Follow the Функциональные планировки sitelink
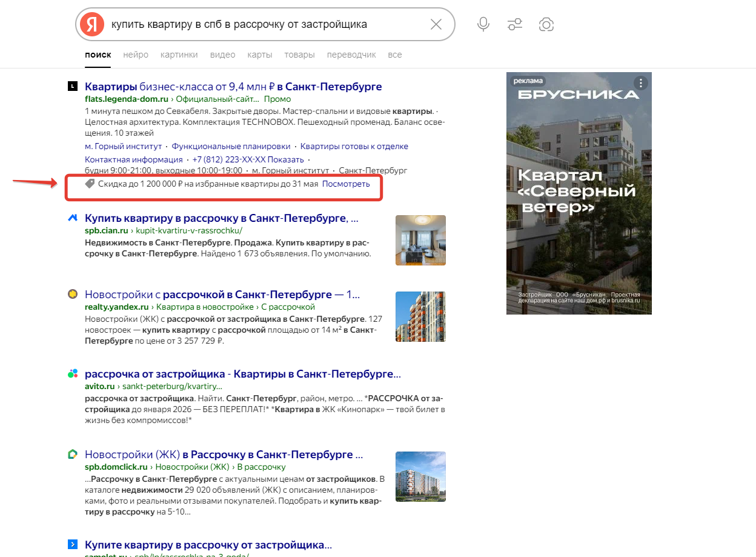The image size is (756, 557). [x=231, y=146]
